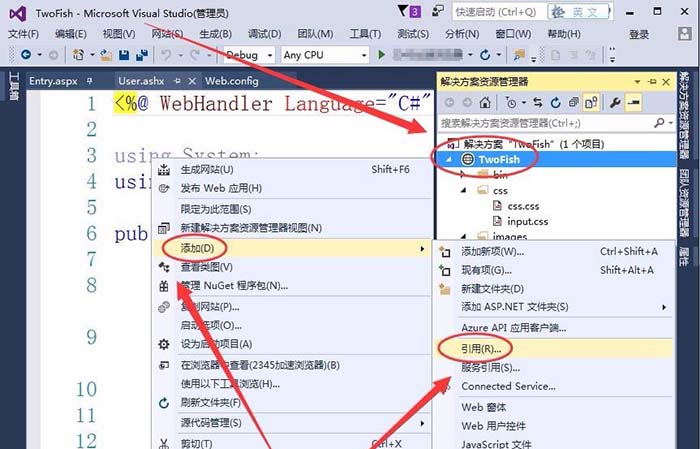
Task: Toggle Show All Files in Solution Explorer
Action: 592,103
